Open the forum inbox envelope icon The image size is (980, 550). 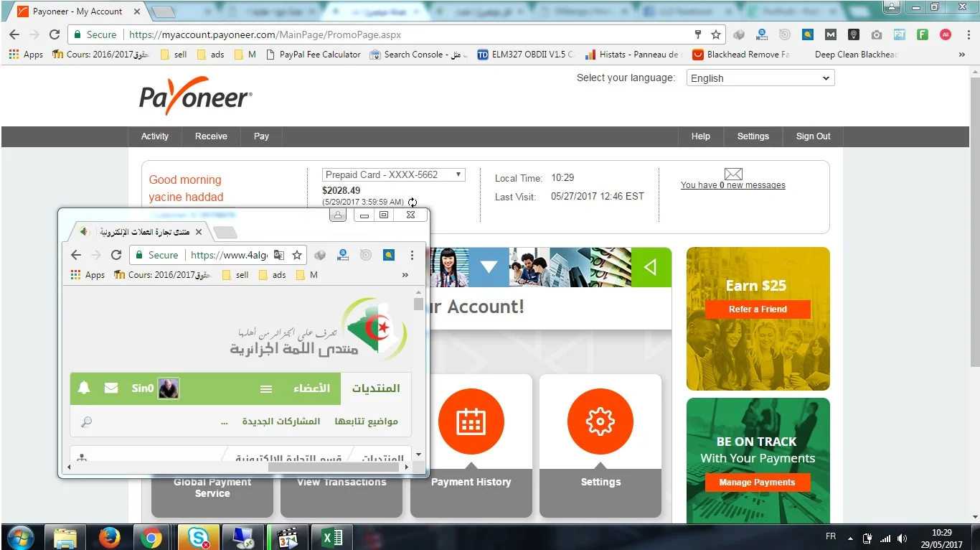coord(111,388)
